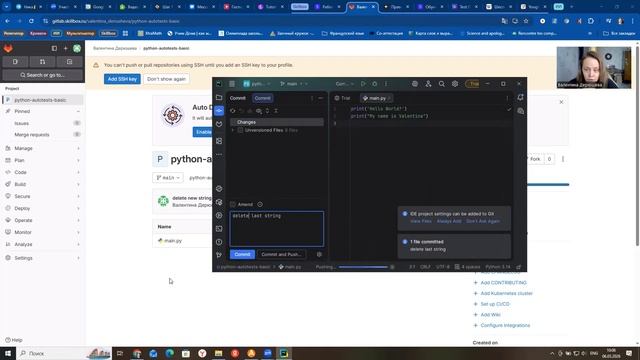Click the GitLab fox logo

point(8,49)
